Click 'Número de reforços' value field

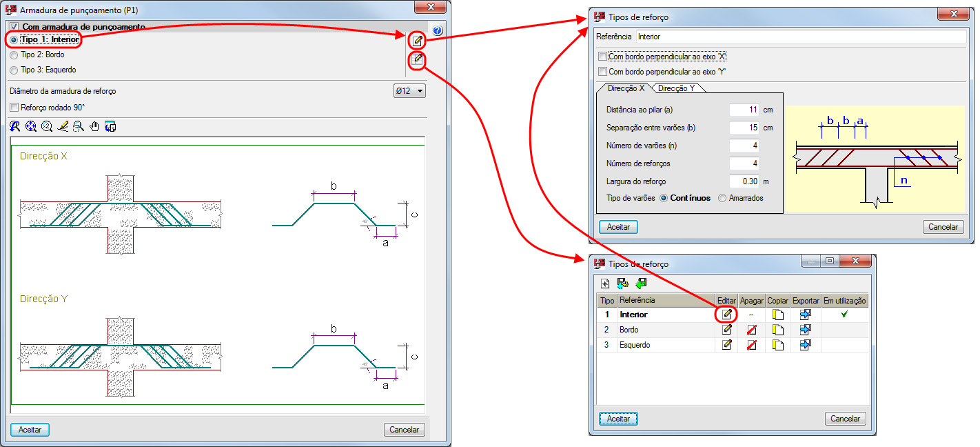click(x=744, y=163)
